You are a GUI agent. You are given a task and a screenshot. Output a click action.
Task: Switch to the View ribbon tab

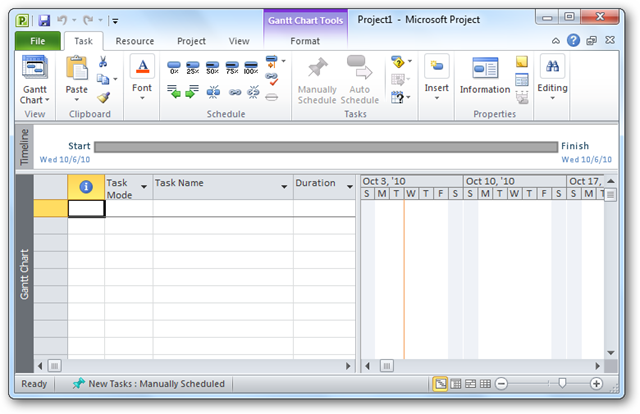(x=239, y=41)
